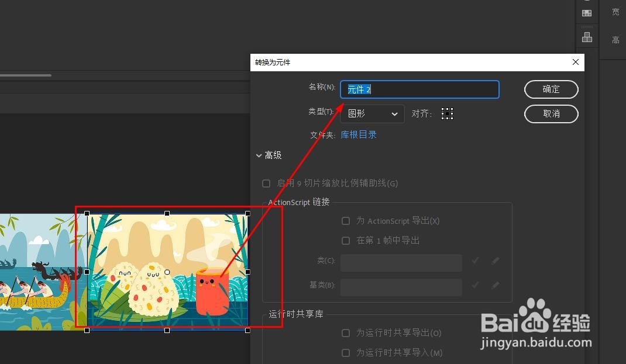Click the 确定 button
Viewport: 626px width, 364px height.
pos(551,89)
